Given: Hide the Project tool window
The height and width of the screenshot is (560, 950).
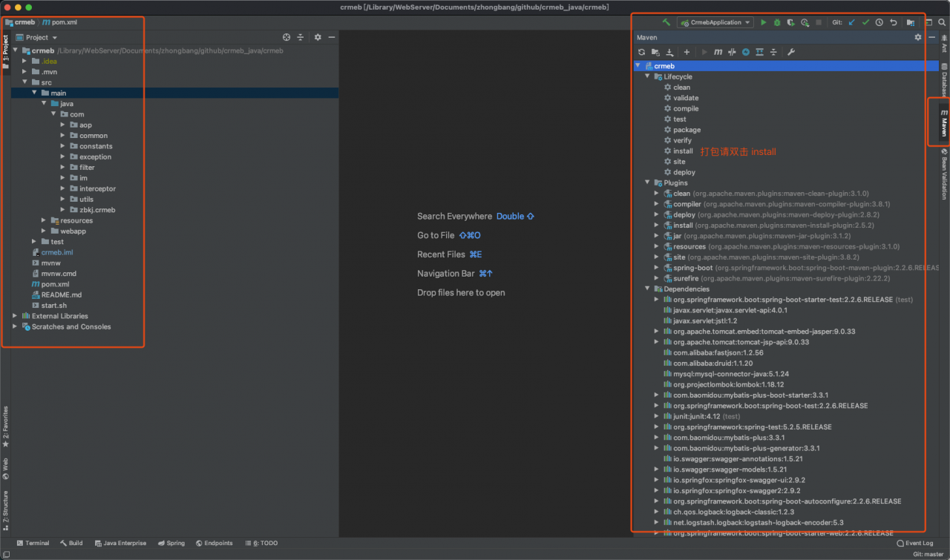Looking at the screenshot, I should tap(332, 37).
